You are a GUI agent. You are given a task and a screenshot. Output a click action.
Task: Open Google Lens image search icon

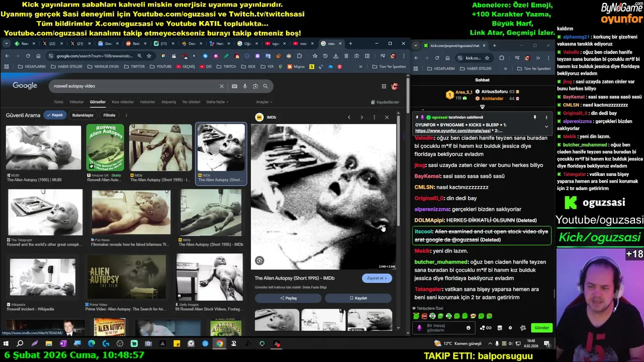(x=255, y=86)
